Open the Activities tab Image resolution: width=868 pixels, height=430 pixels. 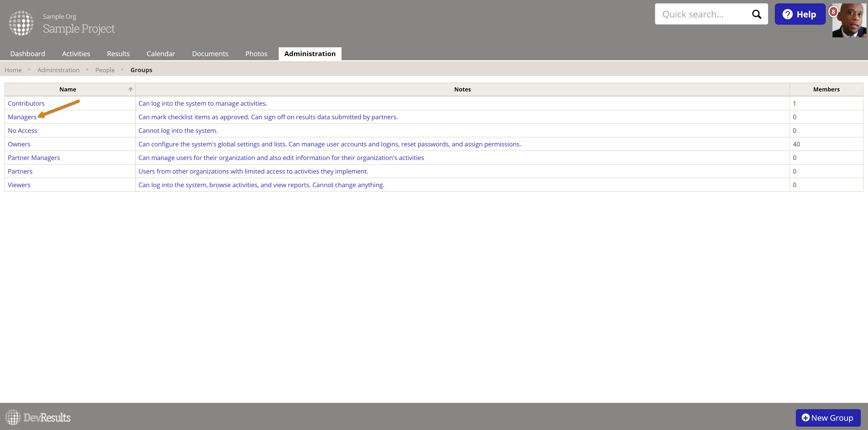(76, 54)
